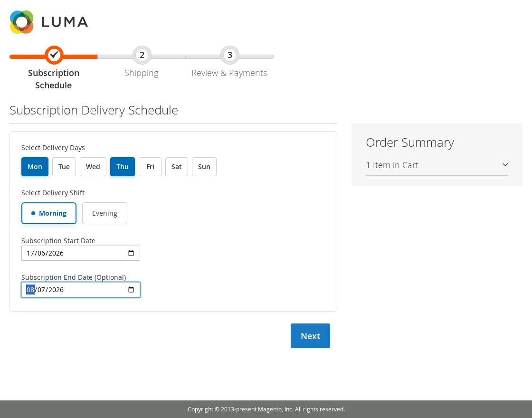Click the Subscription Schedule step label
Image resolution: width=532 pixels, height=418 pixels.
click(54, 79)
